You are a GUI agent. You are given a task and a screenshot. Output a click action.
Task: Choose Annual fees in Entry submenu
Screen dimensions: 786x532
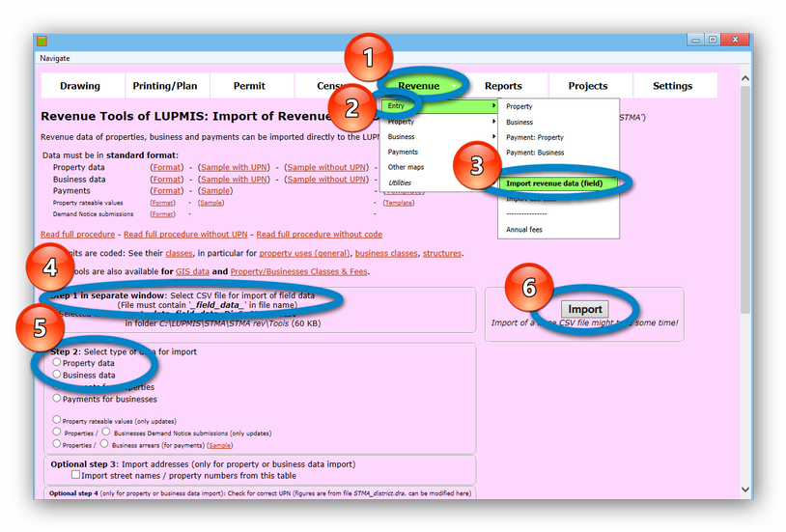tap(523, 229)
